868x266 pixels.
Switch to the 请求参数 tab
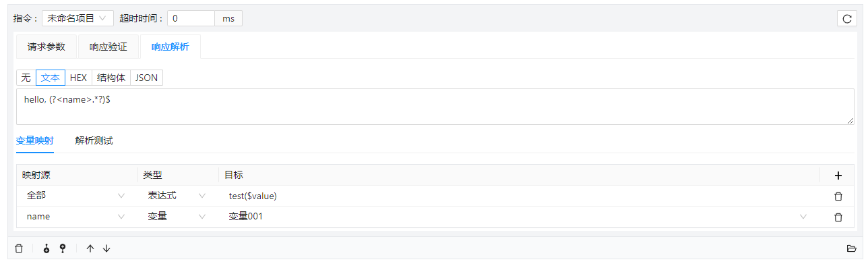tap(46, 47)
